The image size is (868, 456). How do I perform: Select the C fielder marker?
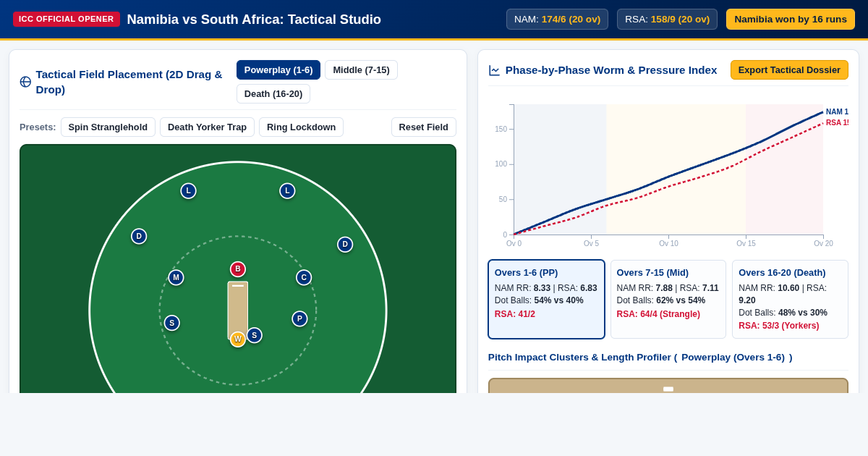click(x=304, y=278)
